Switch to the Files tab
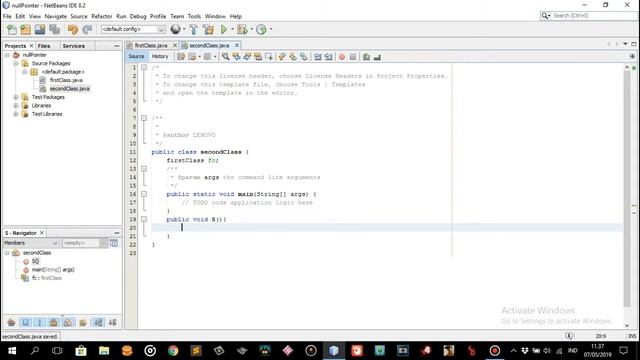This screenshot has height=360, width=640. 44,46
